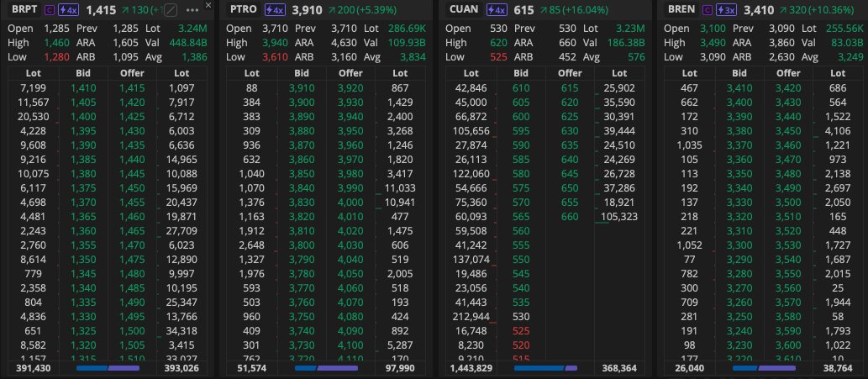Select BRPT bid price 1,410
Screen dimensions: 868x379
point(83,88)
